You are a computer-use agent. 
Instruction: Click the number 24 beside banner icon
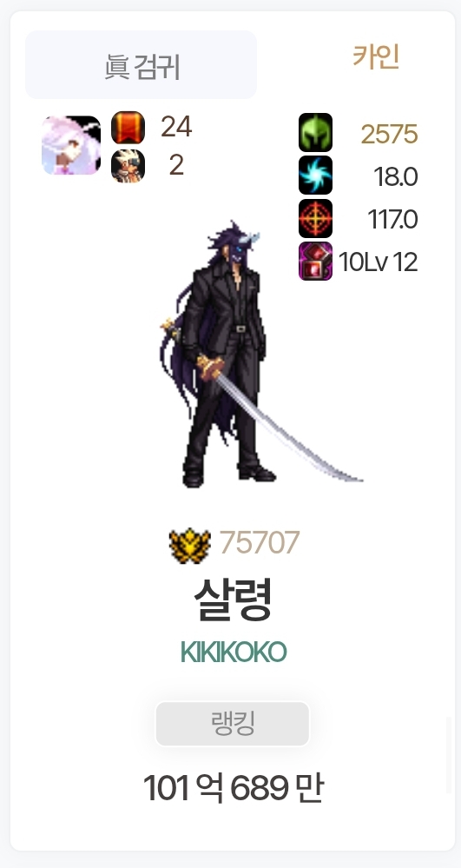[x=176, y=128]
